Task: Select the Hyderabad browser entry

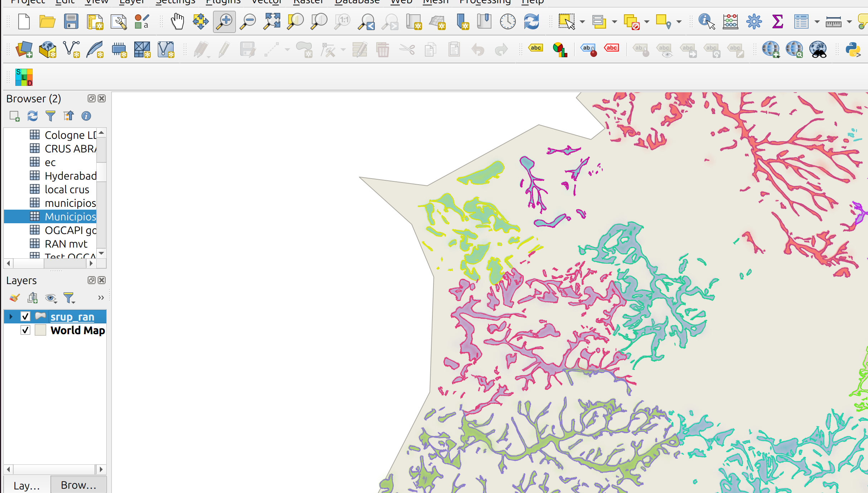Action: point(71,176)
